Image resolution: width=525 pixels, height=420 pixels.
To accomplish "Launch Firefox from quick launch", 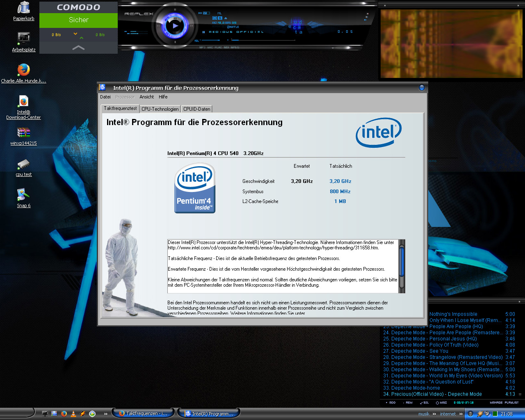I will coord(64,414).
